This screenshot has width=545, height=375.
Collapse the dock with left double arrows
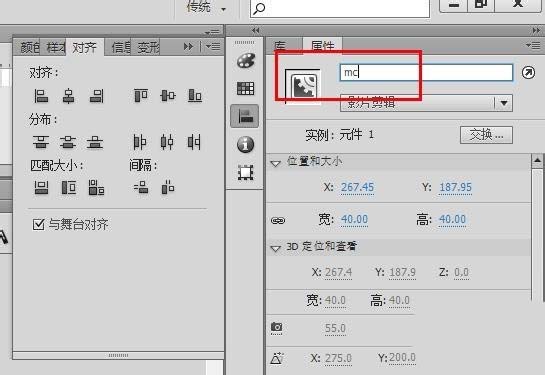255,31
